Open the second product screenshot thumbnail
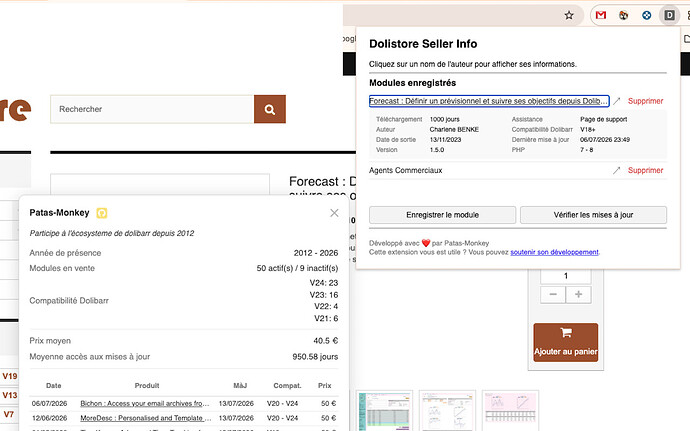Viewport: 690px width, 431px height. 447,411
